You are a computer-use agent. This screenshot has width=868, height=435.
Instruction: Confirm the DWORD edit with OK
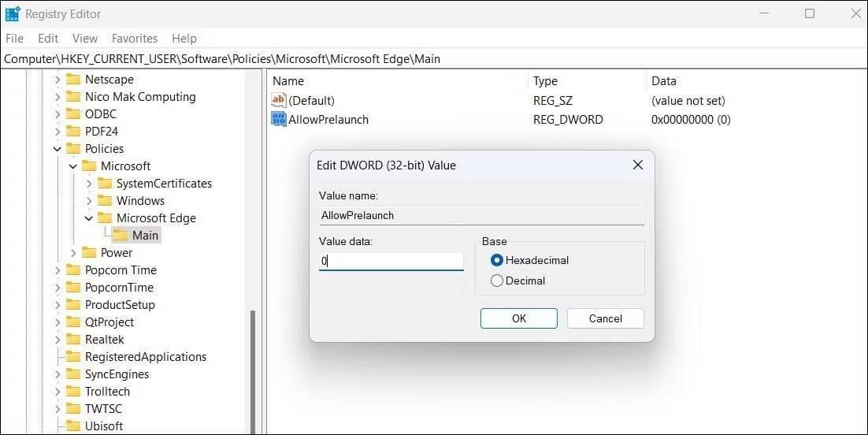tap(519, 318)
